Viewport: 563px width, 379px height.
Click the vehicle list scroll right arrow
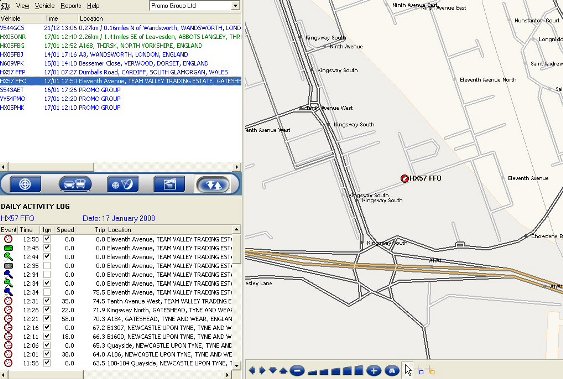click(x=237, y=167)
